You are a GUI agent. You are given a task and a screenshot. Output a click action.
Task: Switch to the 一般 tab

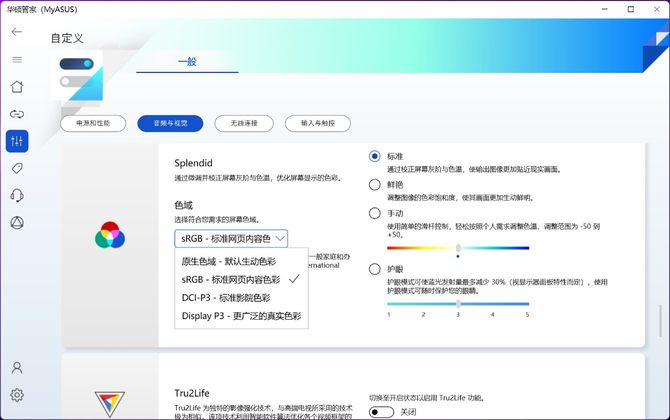(x=187, y=62)
